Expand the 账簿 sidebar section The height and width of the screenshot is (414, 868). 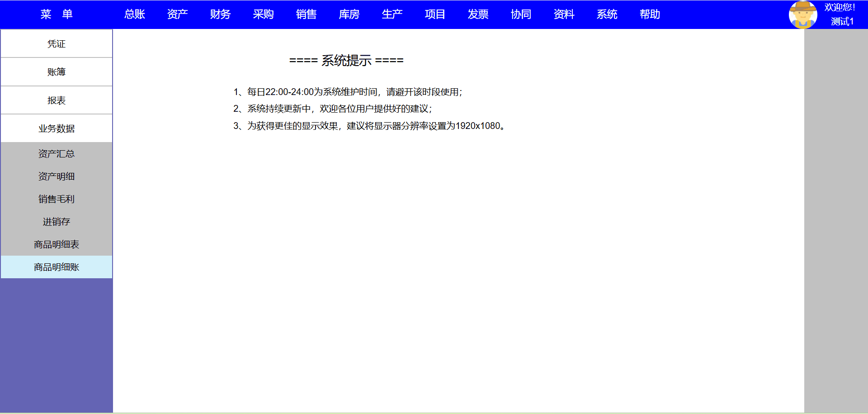click(x=57, y=72)
